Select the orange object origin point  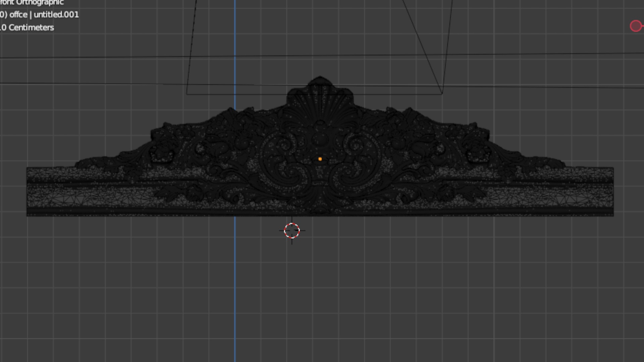pyautogui.click(x=320, y=159)
